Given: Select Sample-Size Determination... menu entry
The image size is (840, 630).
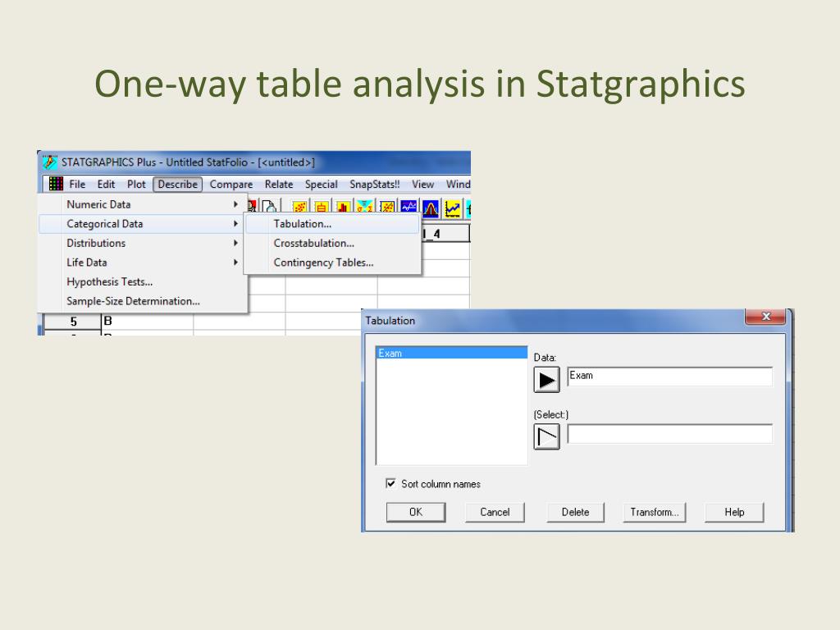Looking at the screenshot, I should pyautogui.click(x=143, y=301).
